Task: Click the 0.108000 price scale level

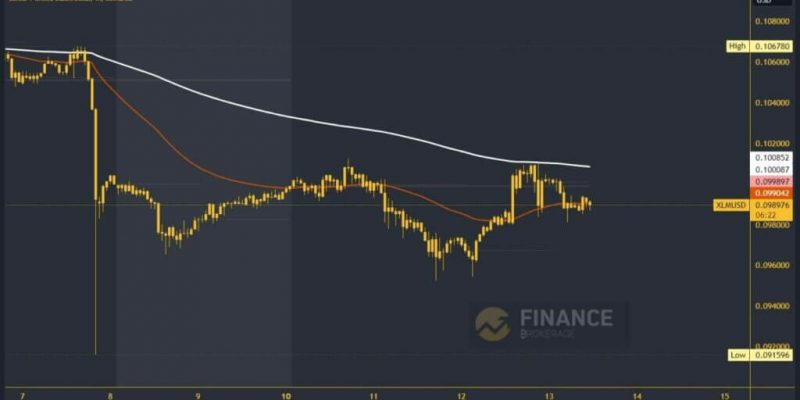Action: pos(772,22)
